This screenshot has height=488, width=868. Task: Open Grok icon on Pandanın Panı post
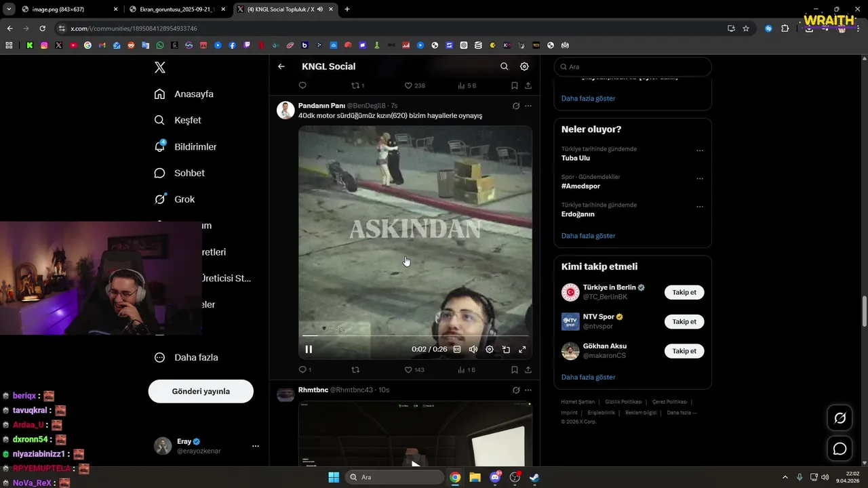(516, 106)
